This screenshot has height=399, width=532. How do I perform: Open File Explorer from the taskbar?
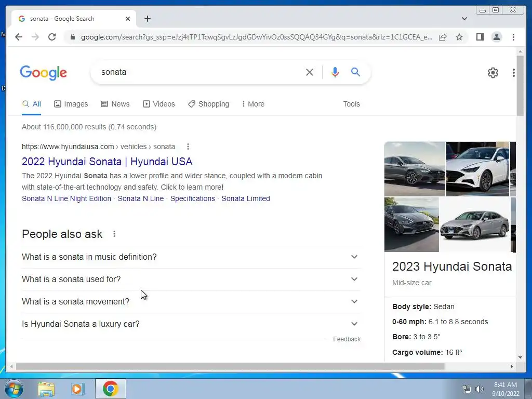(46, 389)
